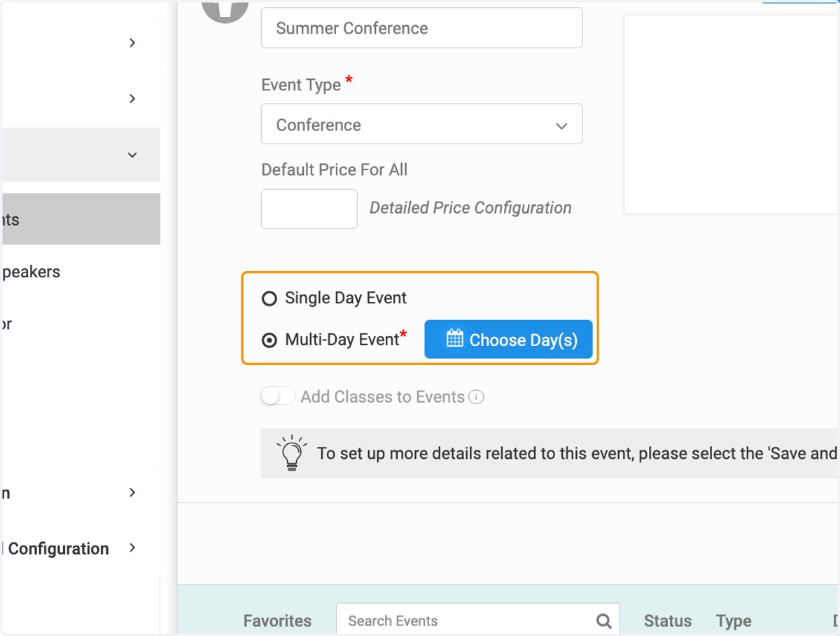840x636 pixels.
Task: Click the Type column header
Action: (x=734, y=621)
